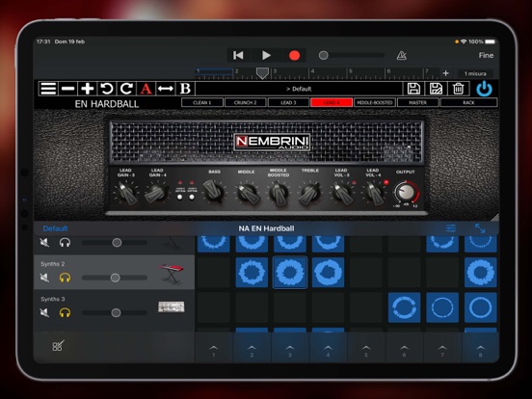Add a section with the plus button

click(x=445, y=73)
